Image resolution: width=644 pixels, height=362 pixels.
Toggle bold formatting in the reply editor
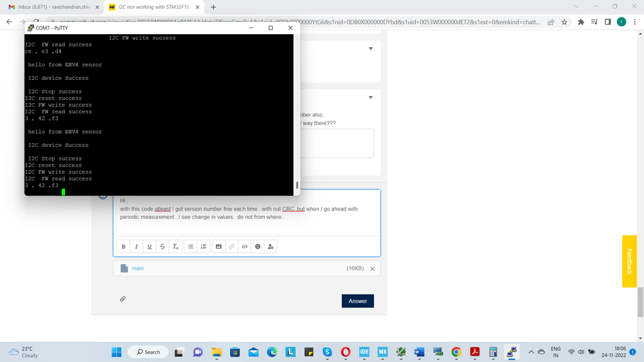tap(123, 247)
